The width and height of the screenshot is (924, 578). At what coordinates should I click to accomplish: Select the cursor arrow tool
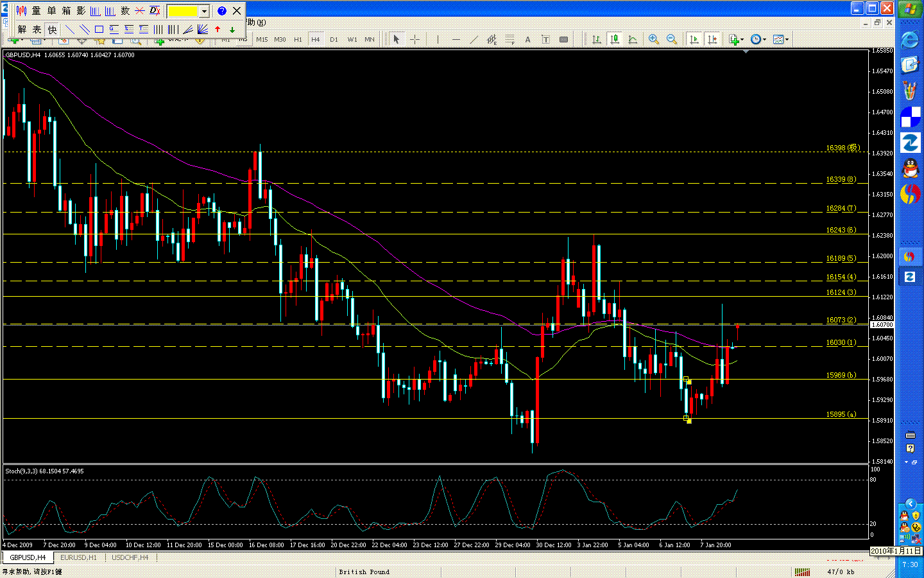click(x=397, y=40)
